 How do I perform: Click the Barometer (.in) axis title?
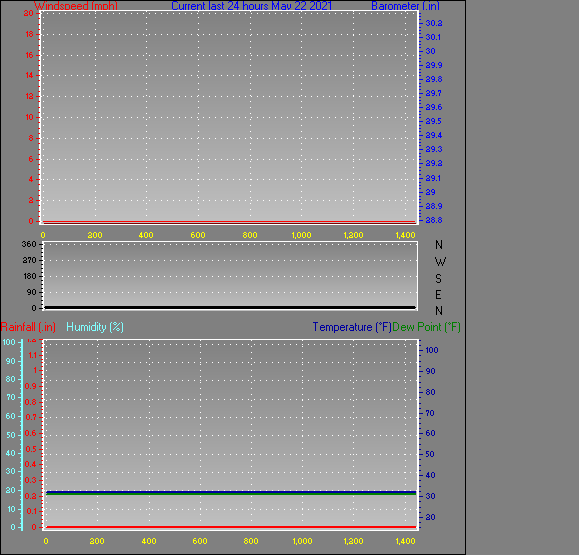click(x=405, y=6)
